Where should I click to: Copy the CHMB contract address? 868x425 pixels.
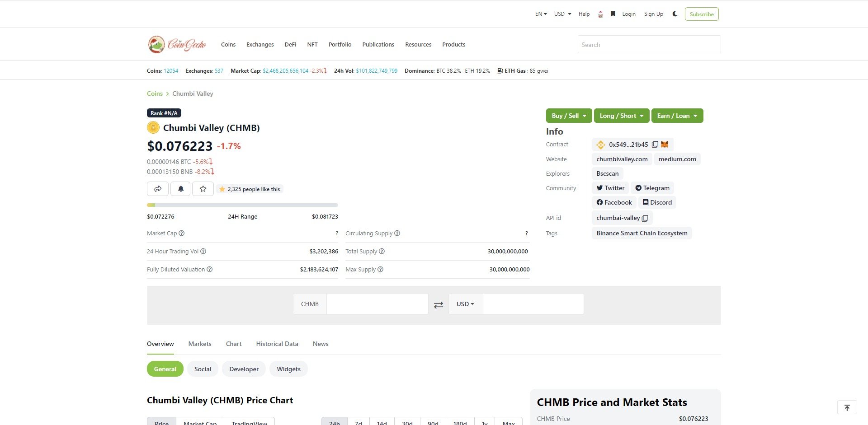coord(656,144)
